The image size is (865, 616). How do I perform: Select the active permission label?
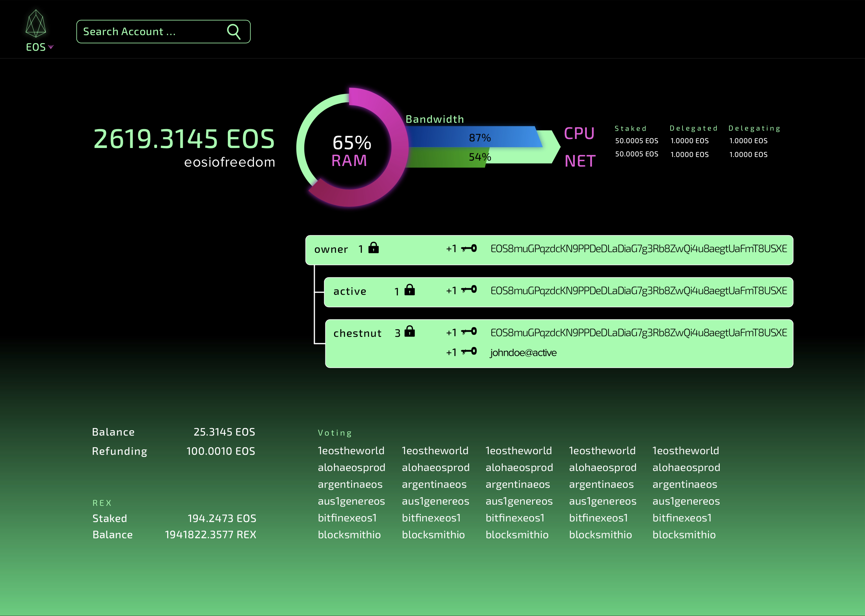click(350, 291)
